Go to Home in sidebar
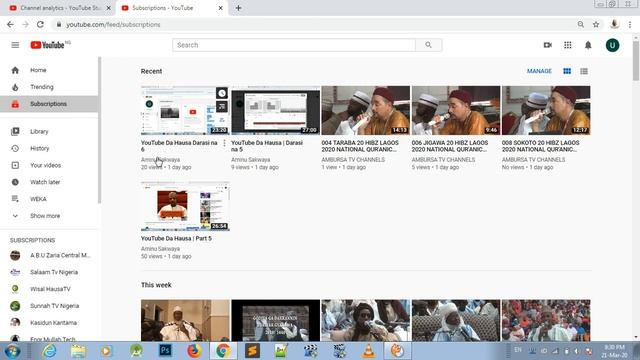The image size is (640, 360). pos(49,70)
